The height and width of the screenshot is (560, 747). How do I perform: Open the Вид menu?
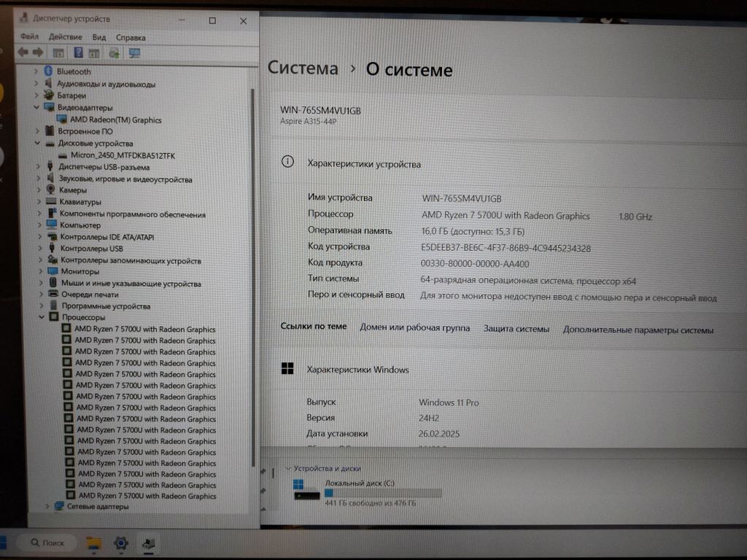click(99, 37)
